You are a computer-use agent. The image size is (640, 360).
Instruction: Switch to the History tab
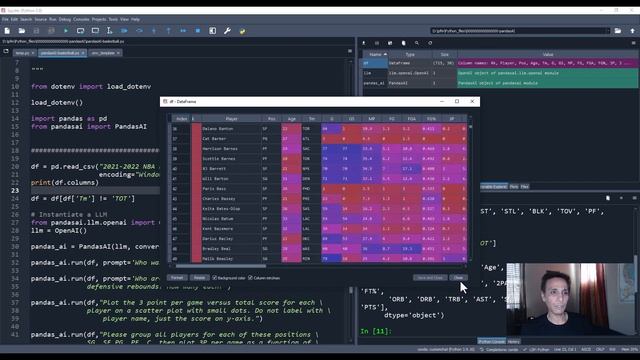click(513, 341)
